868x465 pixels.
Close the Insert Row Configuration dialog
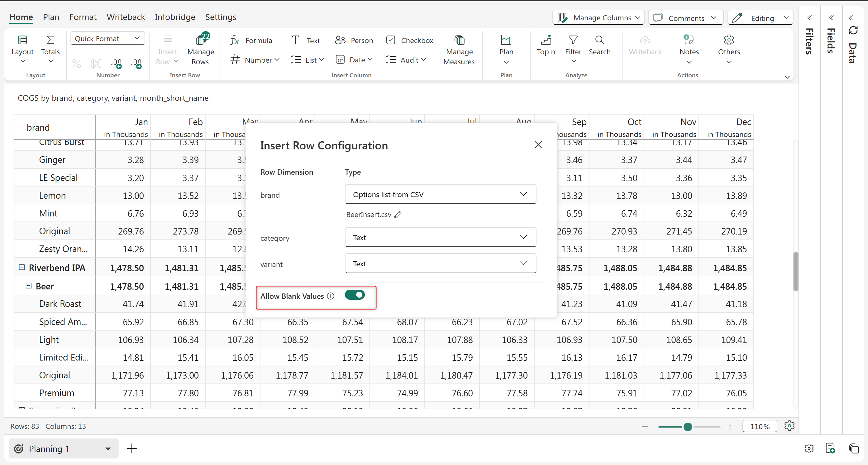pyautogui.click(x=538, y=145)
